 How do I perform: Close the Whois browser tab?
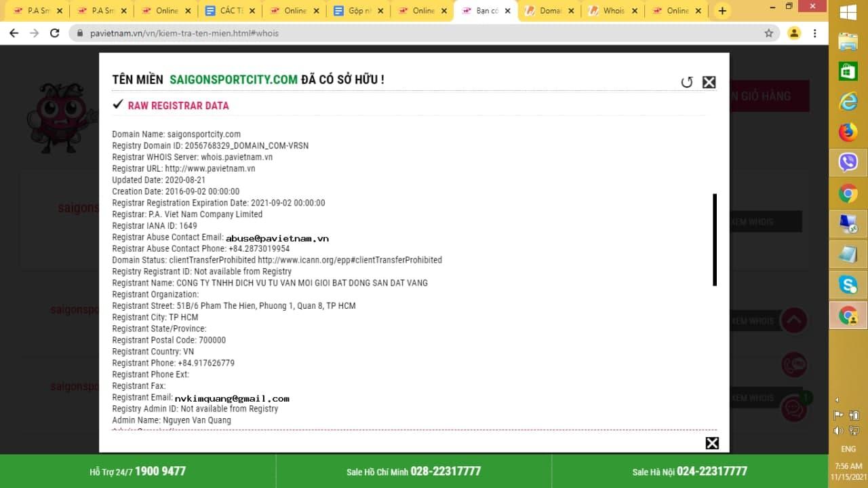point(635,11)
